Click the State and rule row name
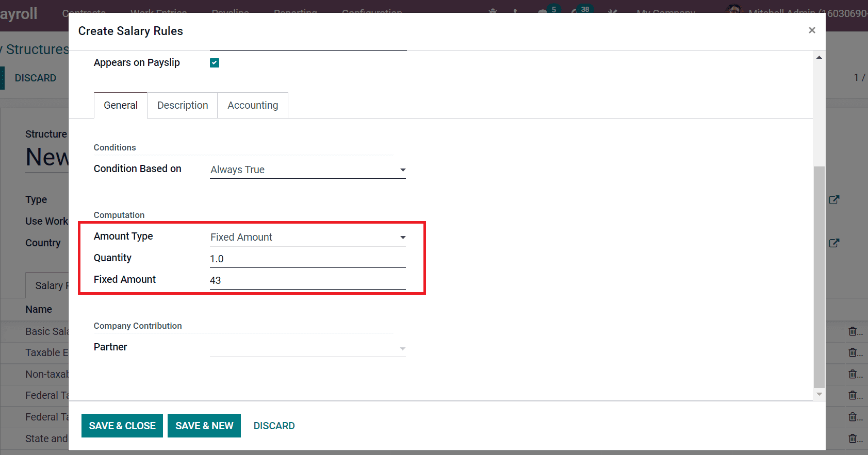Image resolution: width=868 pixels, height=455 pixels. (47, 439)
